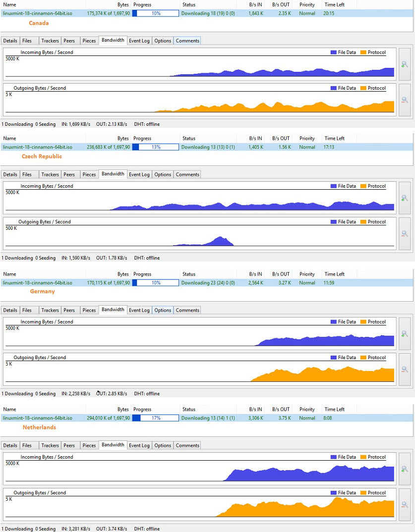
Task: Zoom in on the Germany incoming bytes graph
Action: pos(405,334)
